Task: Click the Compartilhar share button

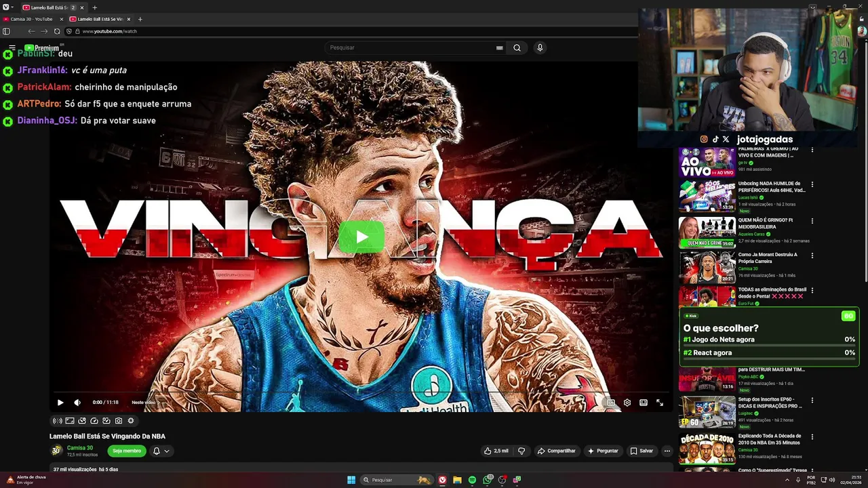Action: pos(557,451)
